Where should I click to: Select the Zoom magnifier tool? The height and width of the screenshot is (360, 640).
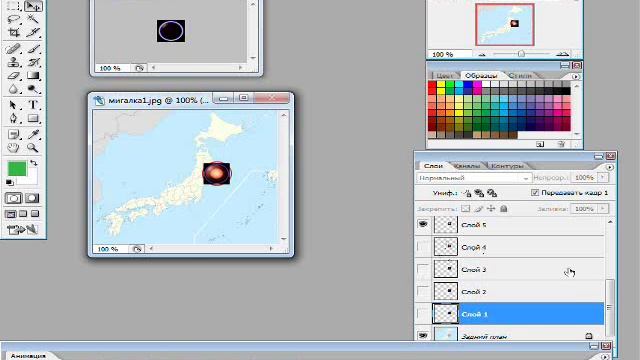pyautogui.click(x=33, y=147)
